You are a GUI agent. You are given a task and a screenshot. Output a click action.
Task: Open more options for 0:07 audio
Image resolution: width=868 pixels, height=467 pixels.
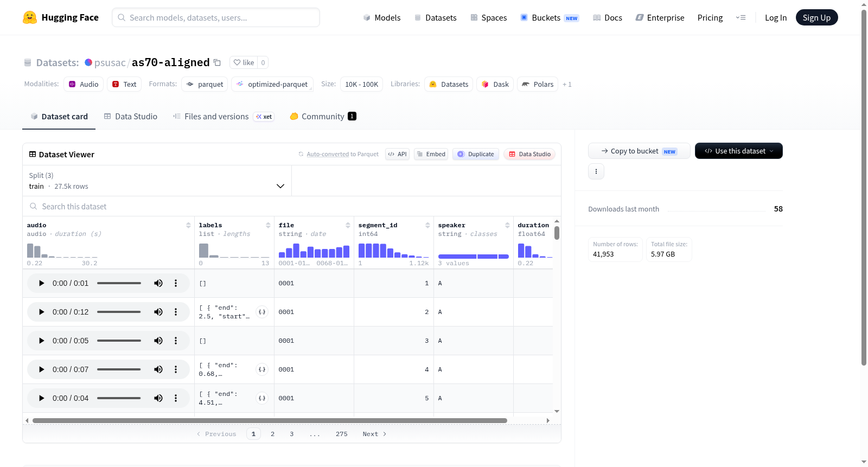tap(176, 369)
